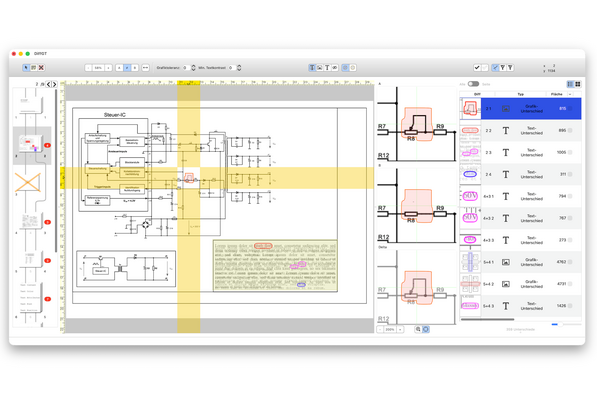Click the second funnel filter icon

pyautogui.click(x=510, y=67)
